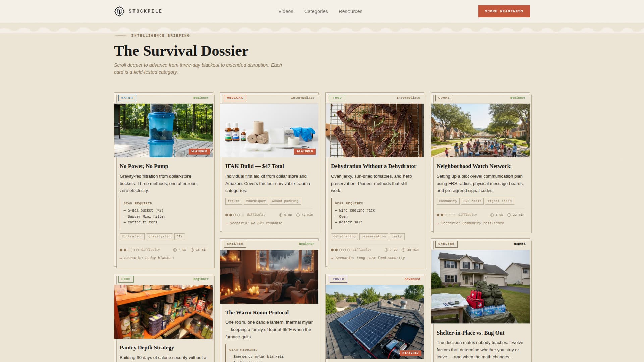Click the 'Advanced' level label
This screenshot has width=644, height=362.
pos(412,279)
